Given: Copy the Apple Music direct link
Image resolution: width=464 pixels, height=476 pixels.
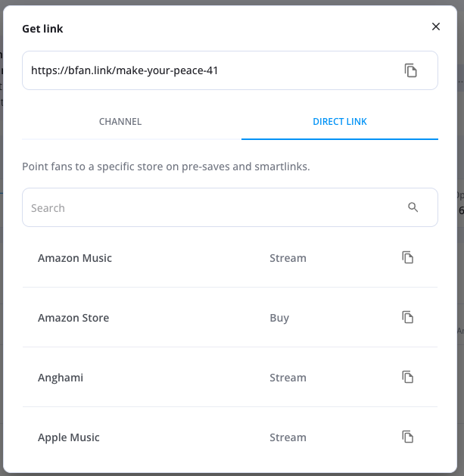Looking at the screenshot, I should [x=408, y=437].
